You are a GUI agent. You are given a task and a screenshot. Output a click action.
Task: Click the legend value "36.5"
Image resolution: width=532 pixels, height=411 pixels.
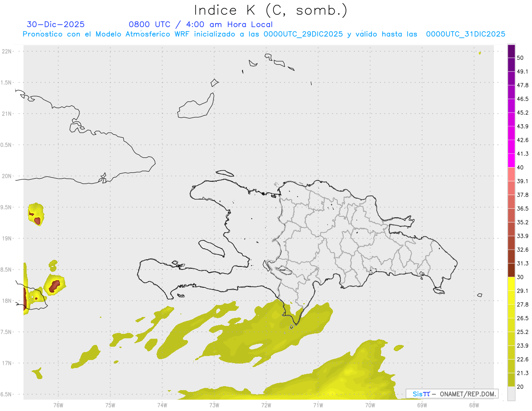coord(523,208)
